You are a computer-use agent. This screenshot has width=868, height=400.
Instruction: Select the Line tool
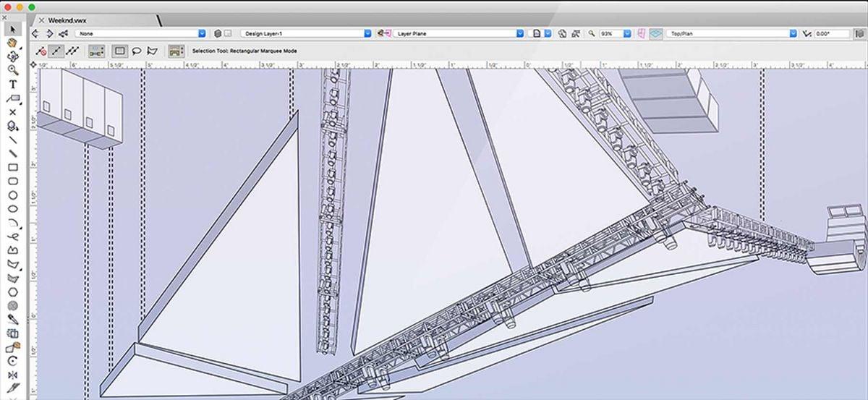pyautogui.click(x=12, y=140)
